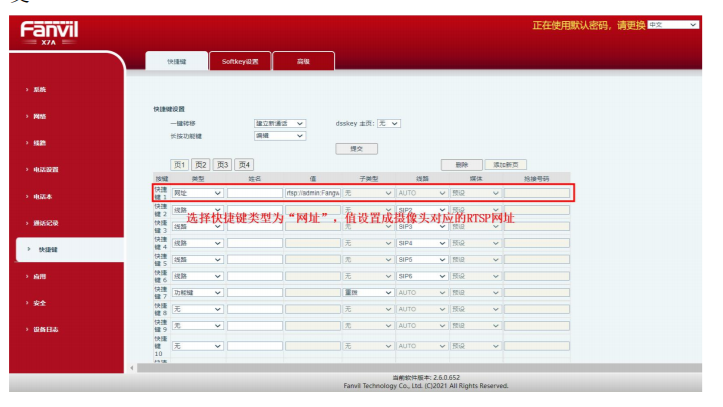Switch to the Softkey设置 tab
The image size is (723, 407).
point(240,61)
